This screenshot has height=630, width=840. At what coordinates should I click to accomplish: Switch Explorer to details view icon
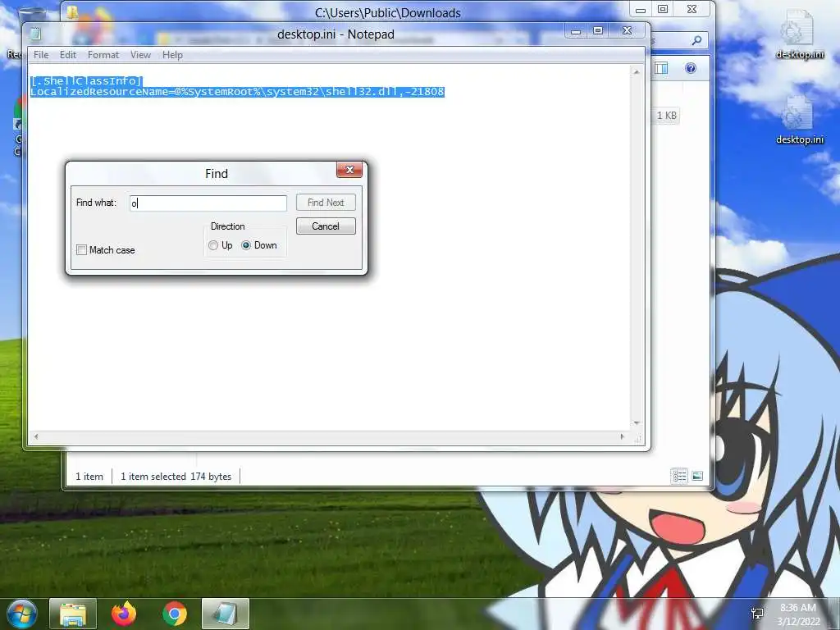coord(679,476)
